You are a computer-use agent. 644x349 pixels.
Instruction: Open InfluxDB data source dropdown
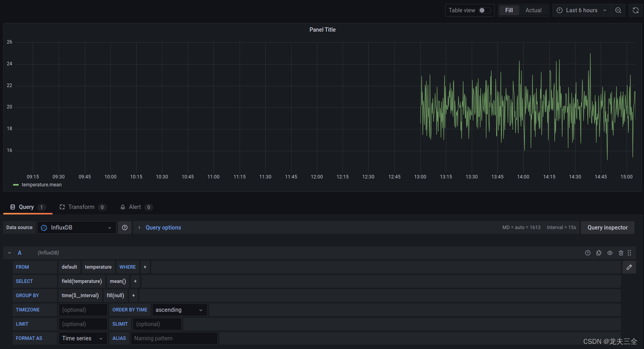77,228
